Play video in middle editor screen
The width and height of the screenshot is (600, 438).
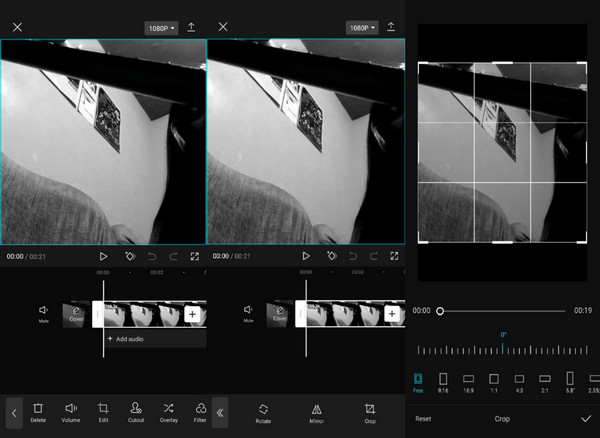coord(306,256)
